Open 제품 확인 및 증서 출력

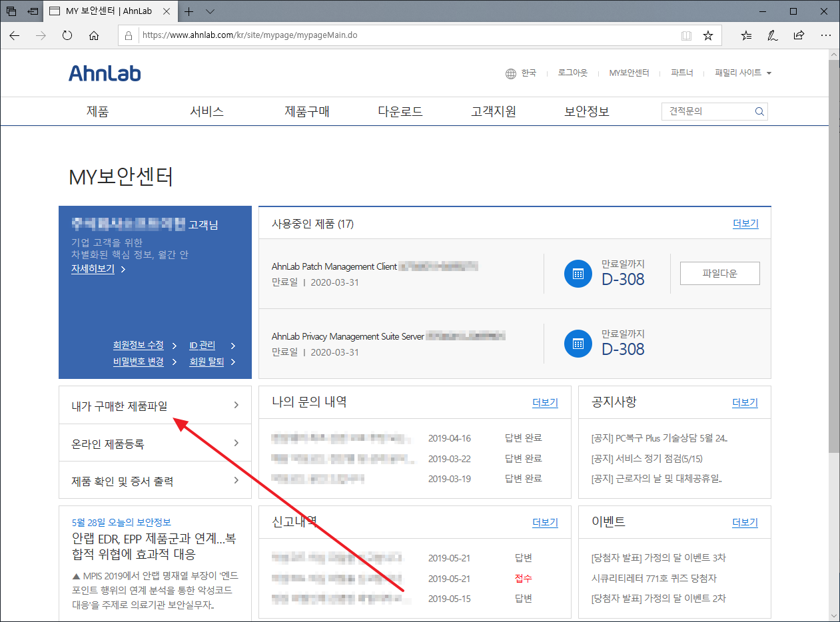155,481
